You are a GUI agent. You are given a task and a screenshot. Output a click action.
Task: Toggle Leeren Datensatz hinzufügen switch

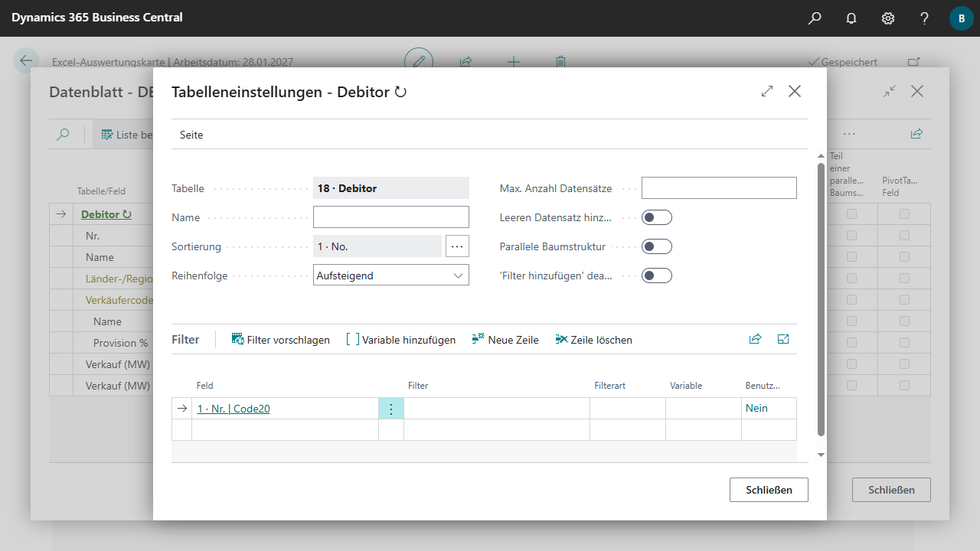click(656, 217)
